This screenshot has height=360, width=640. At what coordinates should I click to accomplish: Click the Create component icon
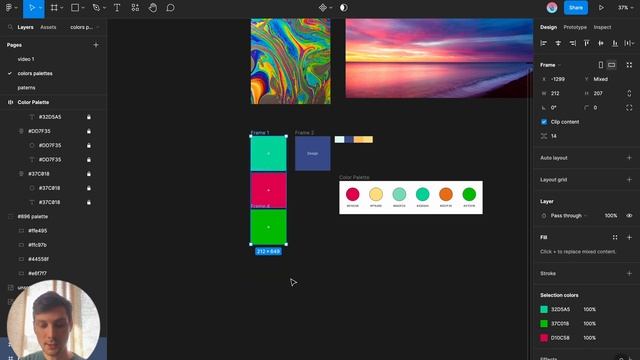322,8
